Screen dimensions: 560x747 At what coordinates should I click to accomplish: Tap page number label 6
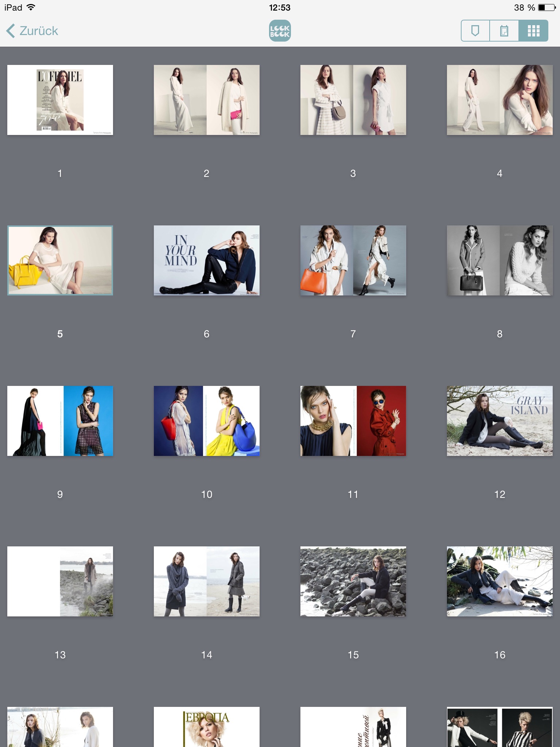coord(207,334)
